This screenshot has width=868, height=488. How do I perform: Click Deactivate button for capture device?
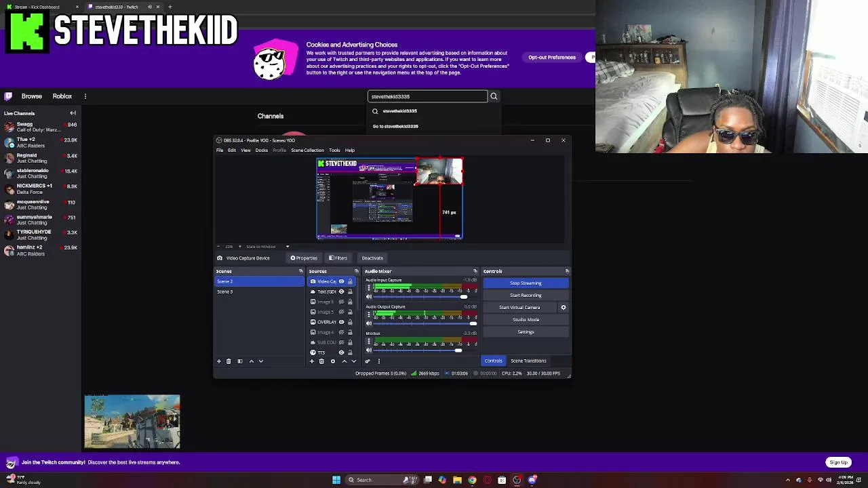tap(372, 258)
